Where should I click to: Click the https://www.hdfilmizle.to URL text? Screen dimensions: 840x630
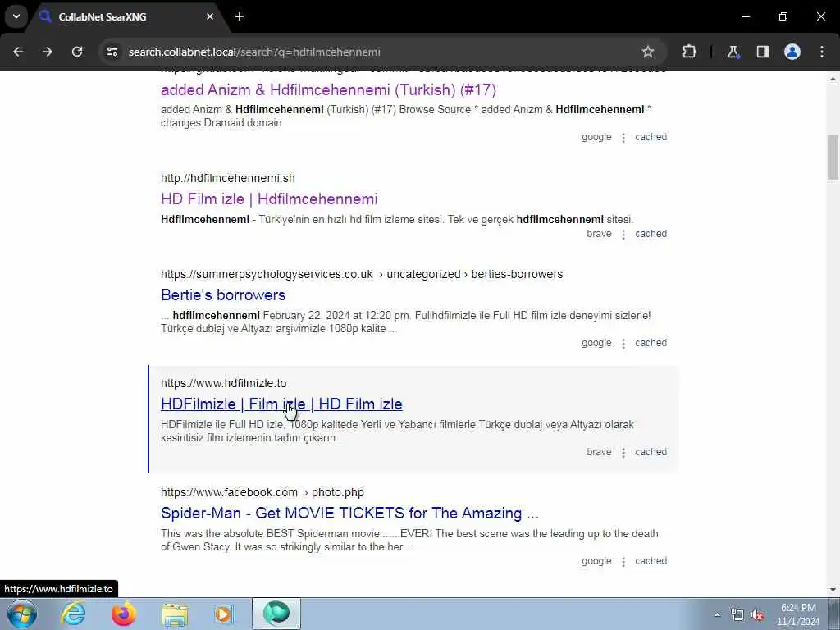[x=223, y=383]
